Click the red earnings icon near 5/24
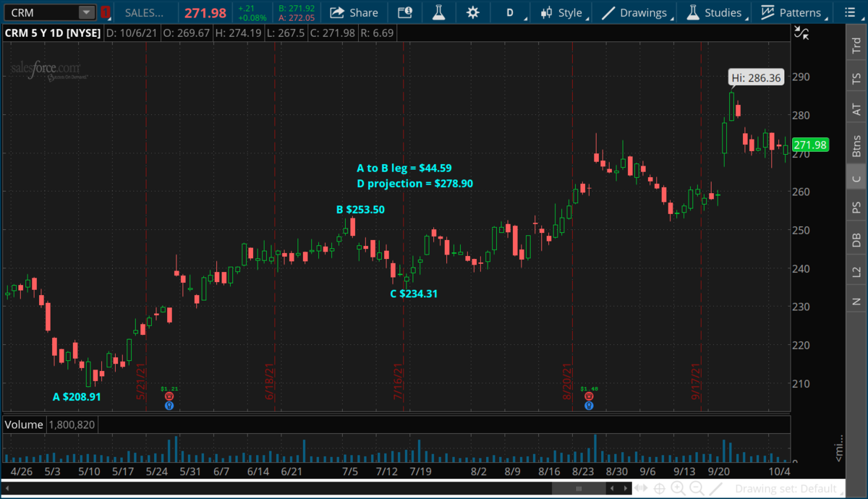The width and height of the screenshot is (868, 499). (169, 396)
